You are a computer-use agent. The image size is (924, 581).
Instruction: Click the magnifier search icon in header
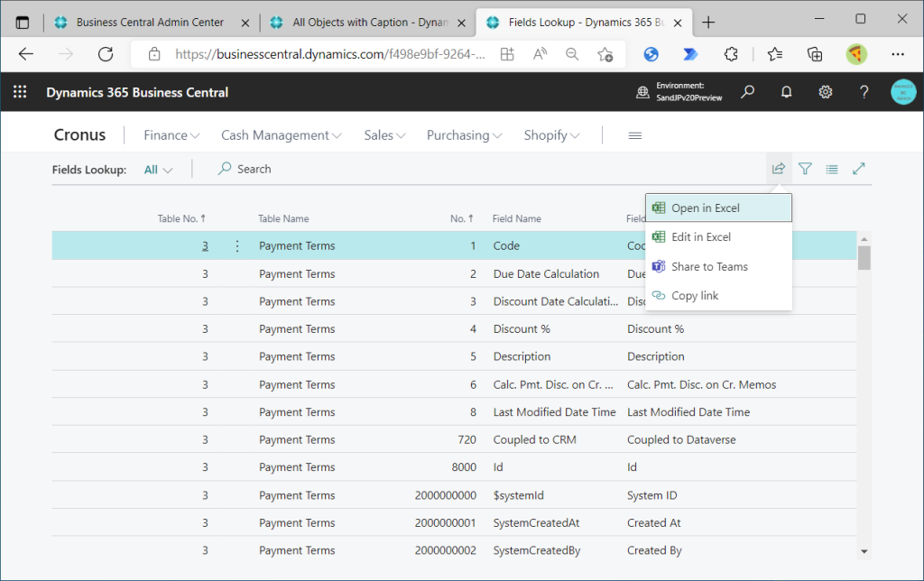tap(747, 92)
